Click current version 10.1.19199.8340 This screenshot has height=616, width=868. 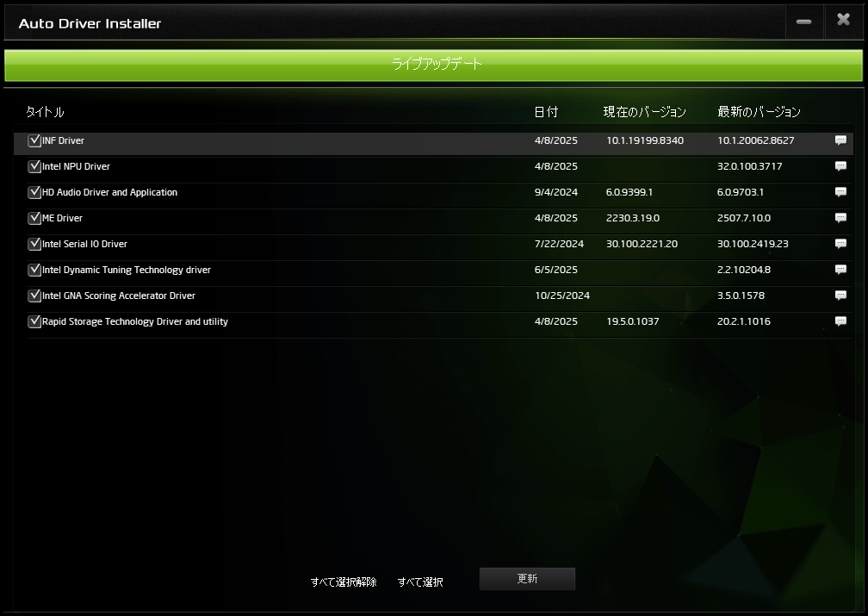coord(645,140)
